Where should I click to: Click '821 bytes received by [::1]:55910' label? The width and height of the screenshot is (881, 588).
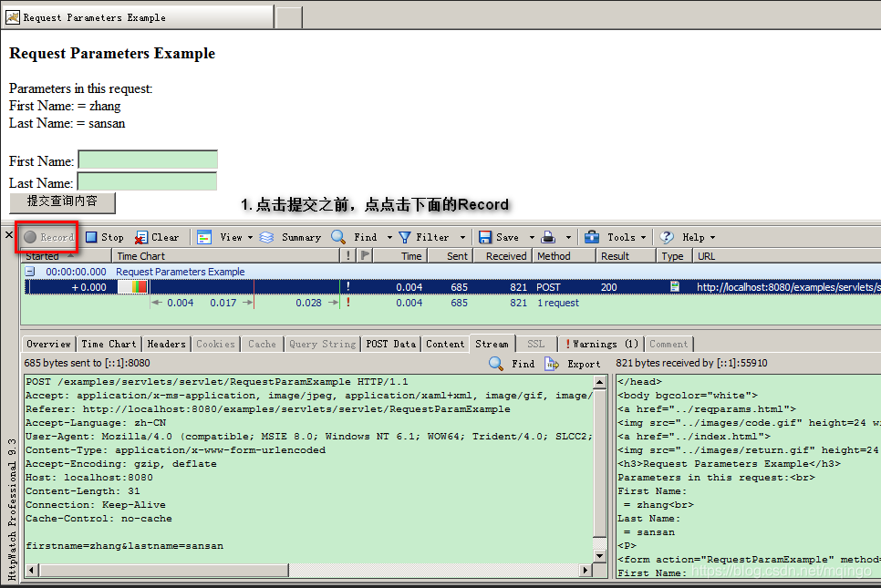[691, 363]
